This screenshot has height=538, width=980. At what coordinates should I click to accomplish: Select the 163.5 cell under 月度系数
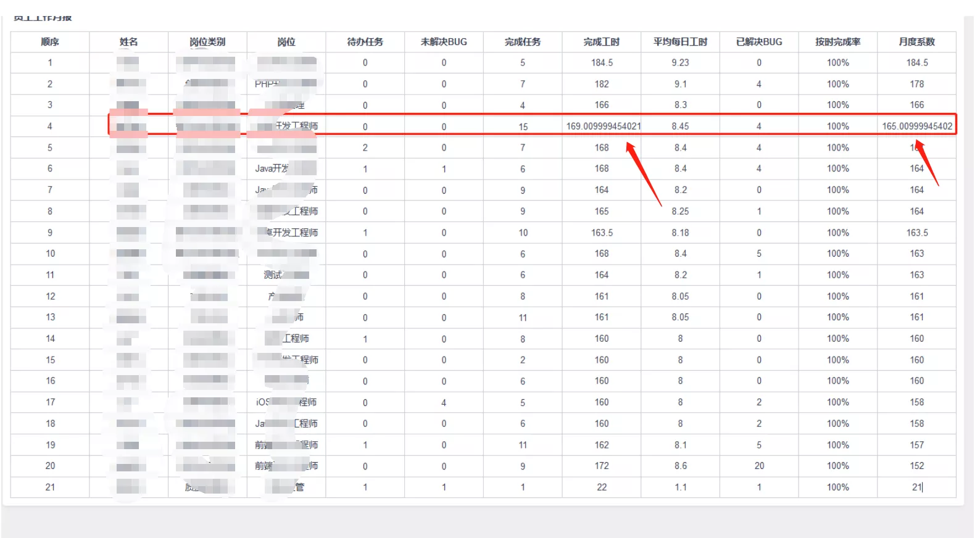(917, 233)
